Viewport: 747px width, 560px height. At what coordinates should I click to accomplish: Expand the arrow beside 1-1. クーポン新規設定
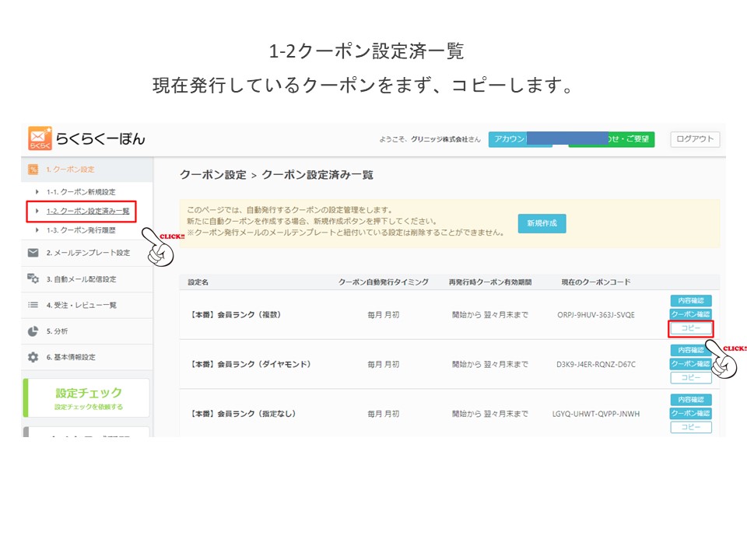coord(37,191)
